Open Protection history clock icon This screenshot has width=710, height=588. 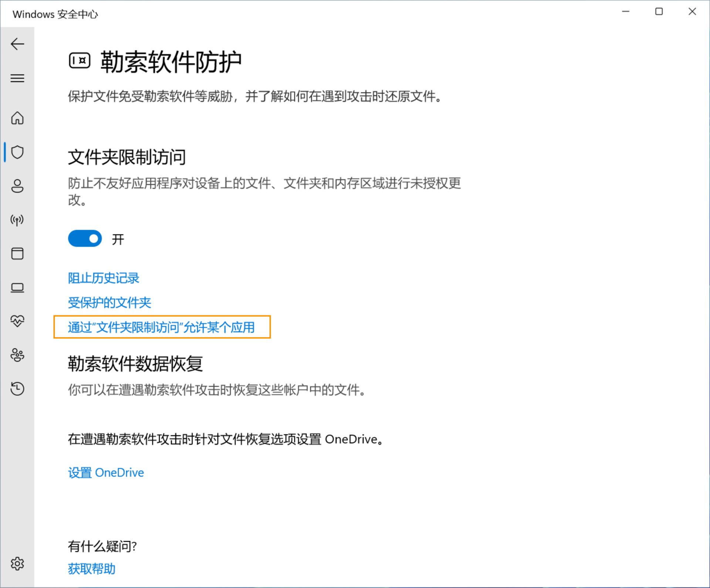(17, 389)
